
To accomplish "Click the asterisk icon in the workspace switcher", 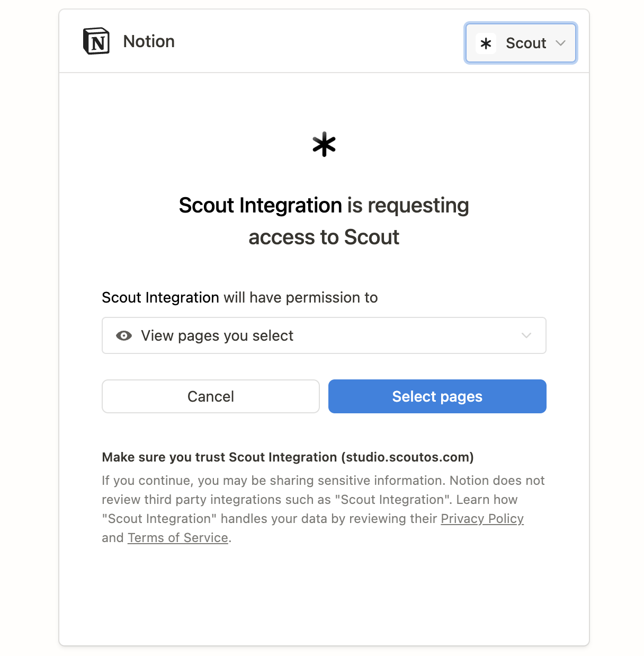I will click(486, 43).
